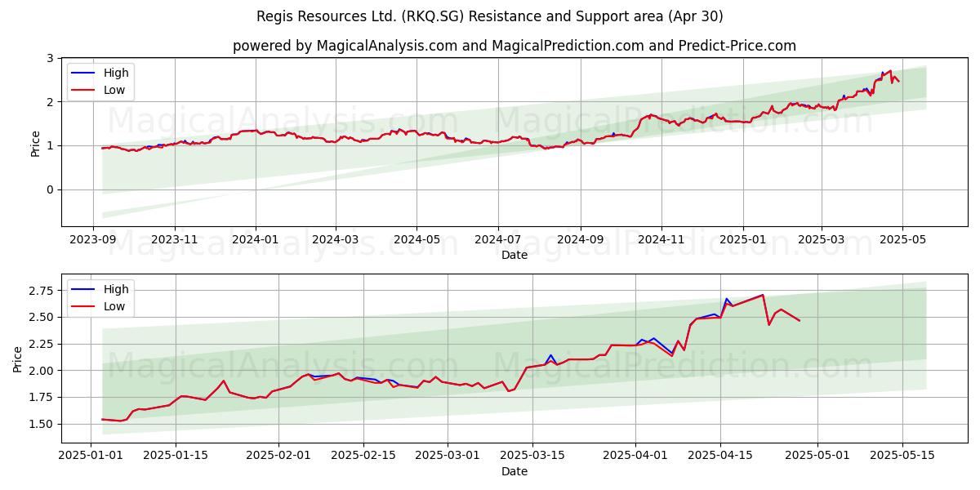Click the 'Price' y-axis label of top chart

(35, 143)
